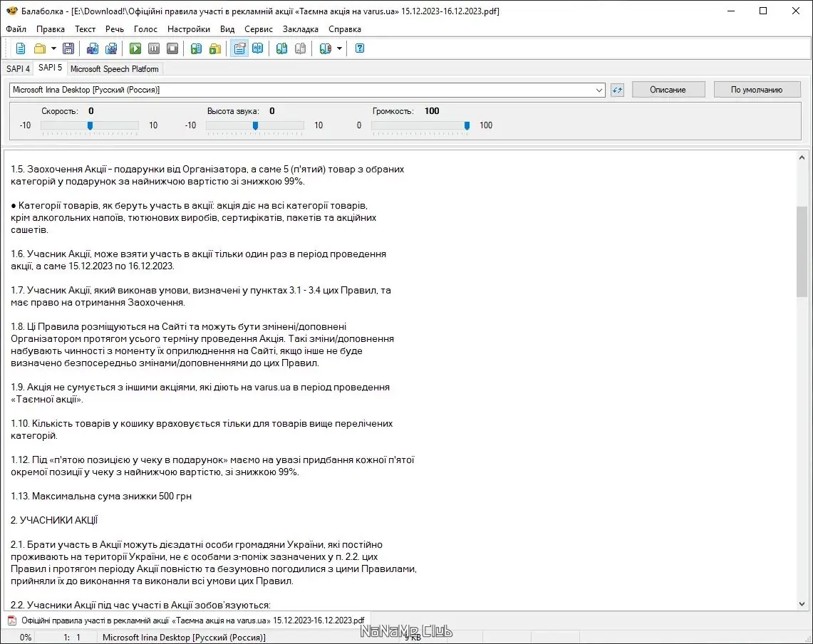Click the refresh voice icon beside dropdown

point(617,90)
